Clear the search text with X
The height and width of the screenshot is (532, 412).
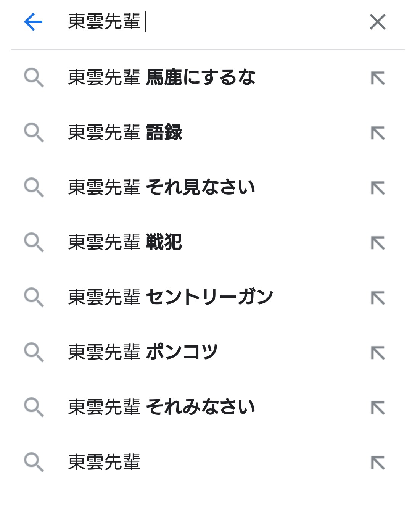377,22
